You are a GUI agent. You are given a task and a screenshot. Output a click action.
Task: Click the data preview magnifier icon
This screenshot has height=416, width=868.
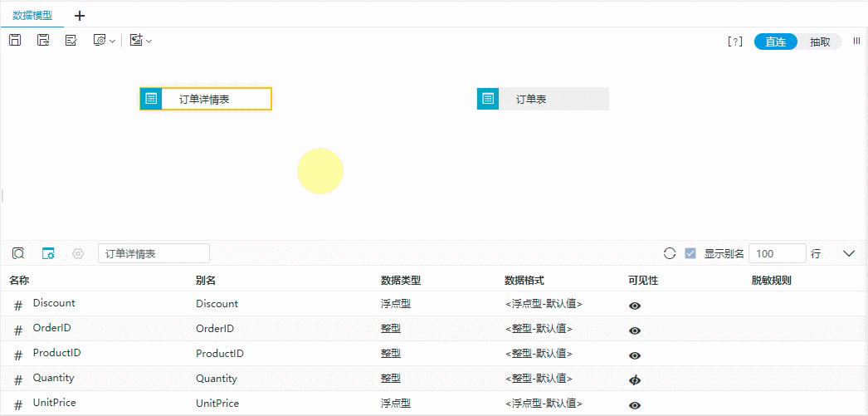click(18, 254)
